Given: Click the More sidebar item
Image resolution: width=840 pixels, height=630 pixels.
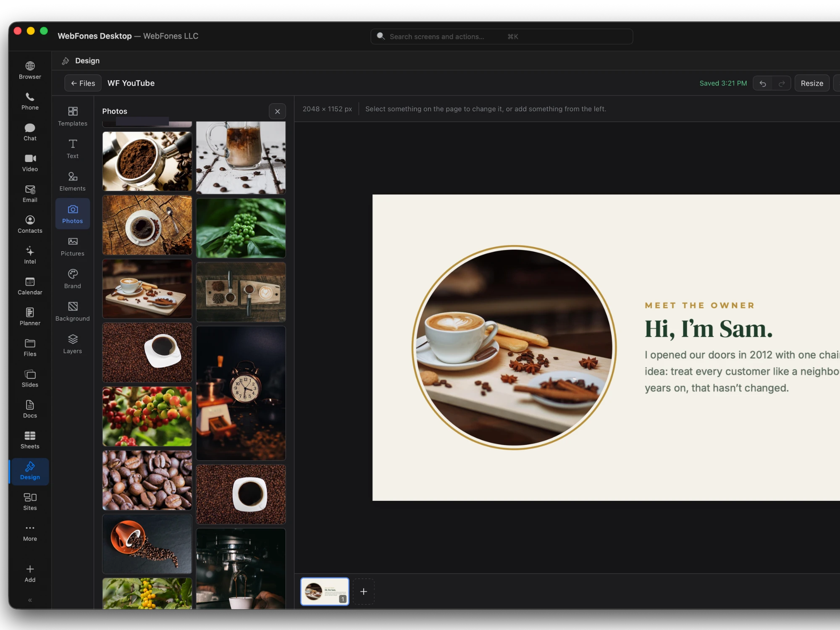Looking at the screenshot, I should 30,533.
